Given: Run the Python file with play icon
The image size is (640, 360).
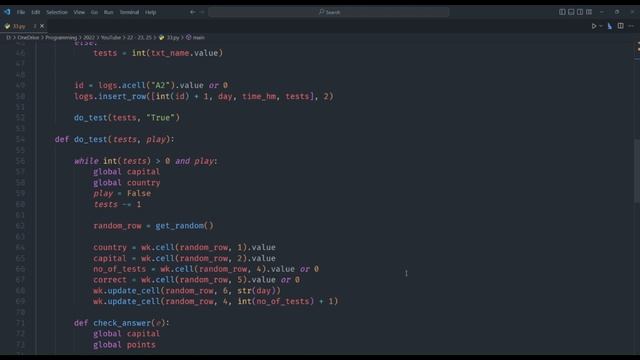Looking at the screenshot, I should coord(594,26).
